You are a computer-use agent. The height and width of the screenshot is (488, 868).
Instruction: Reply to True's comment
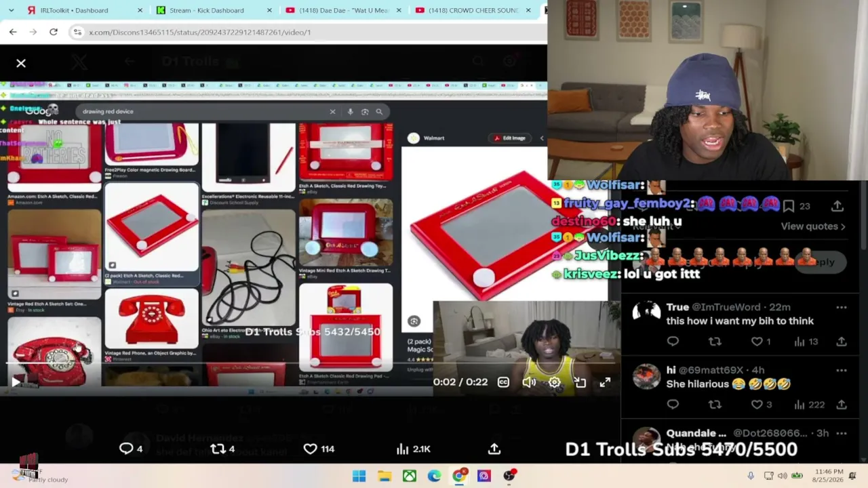tap(673, 342)
